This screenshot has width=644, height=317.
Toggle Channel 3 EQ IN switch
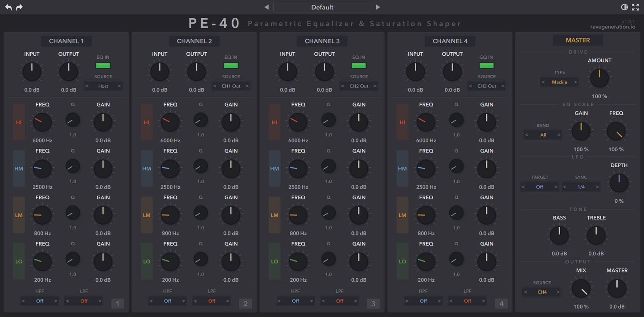359,66
